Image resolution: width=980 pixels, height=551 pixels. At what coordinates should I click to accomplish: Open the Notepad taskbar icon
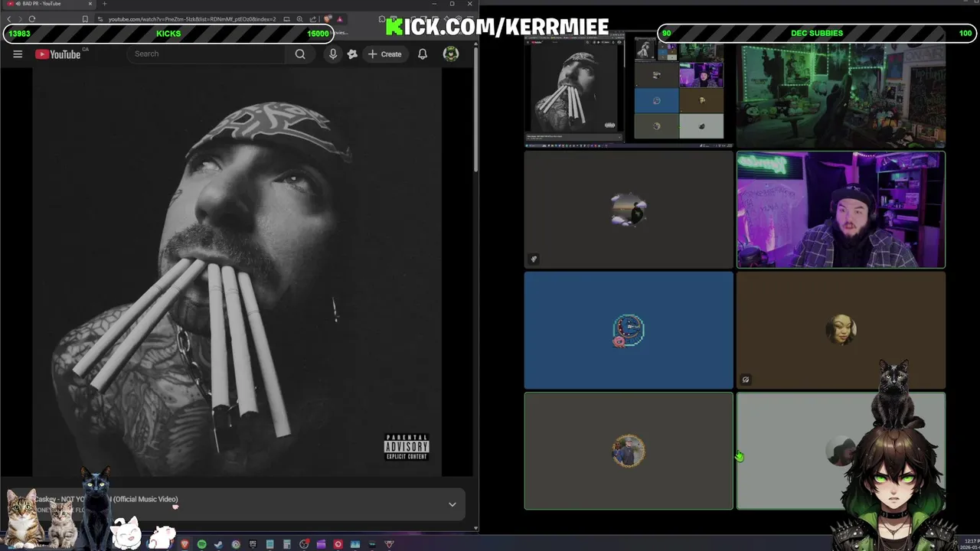[x=269, y=544]
